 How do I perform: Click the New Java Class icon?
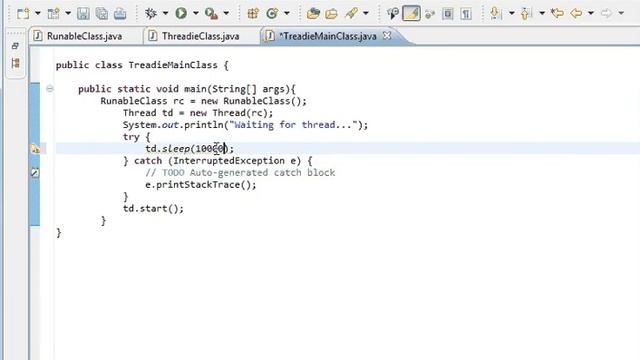coord(271,13)
